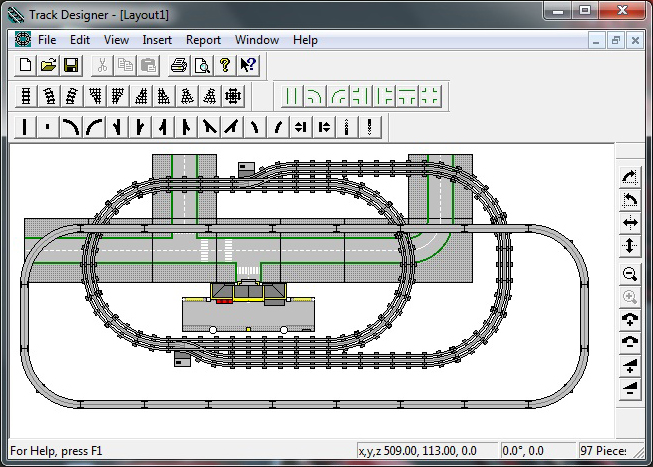Decrease slope with wedge-minus tool
The image size is (653, 467).
click(630, 388)
